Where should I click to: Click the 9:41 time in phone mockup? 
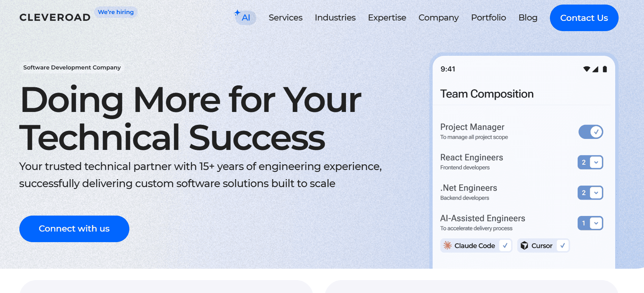point(448,69)
